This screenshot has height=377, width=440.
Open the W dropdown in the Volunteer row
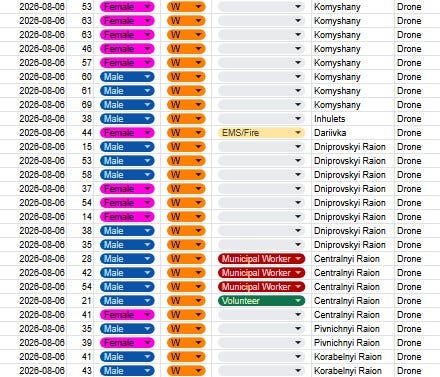[186, 301]
